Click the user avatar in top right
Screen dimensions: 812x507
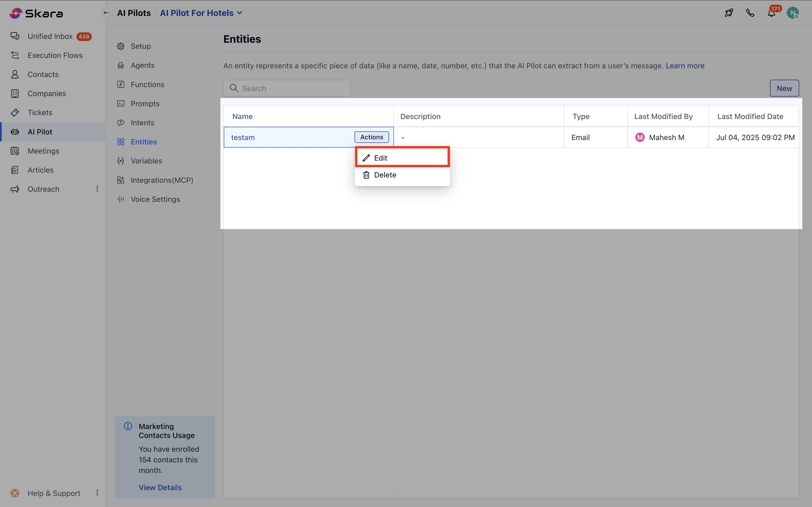click(792, 13)
